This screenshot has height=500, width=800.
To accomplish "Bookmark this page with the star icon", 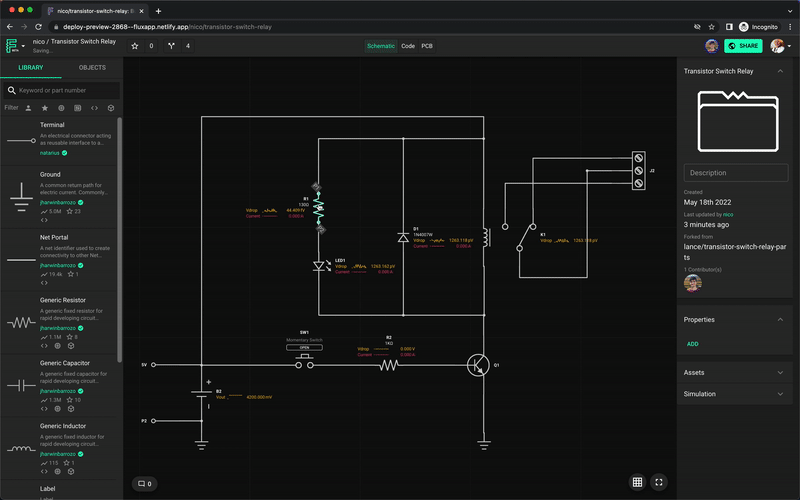I will (712, 27).
